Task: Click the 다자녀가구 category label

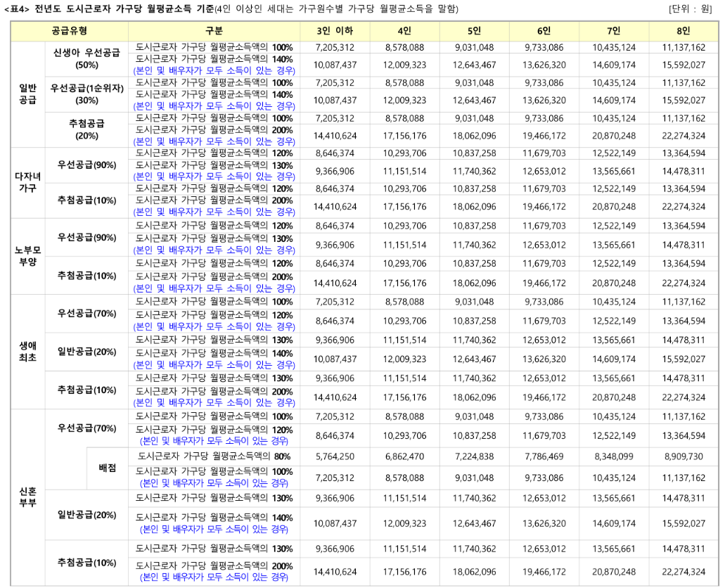Action: pyautogui.click(x=27, y=181)
